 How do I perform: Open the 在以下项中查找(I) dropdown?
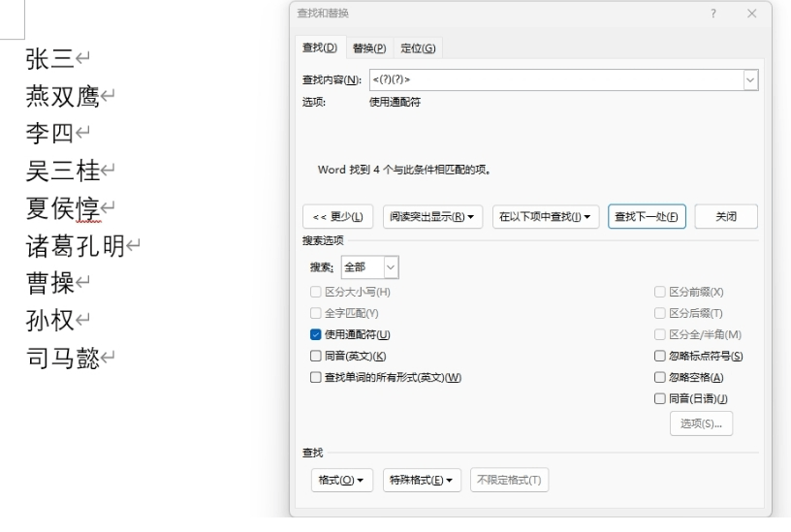[x=546, y=217]
